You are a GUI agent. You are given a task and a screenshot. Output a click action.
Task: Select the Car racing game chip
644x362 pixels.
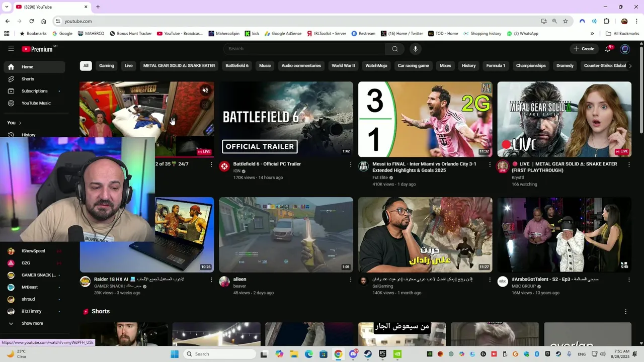click(414, 66)
